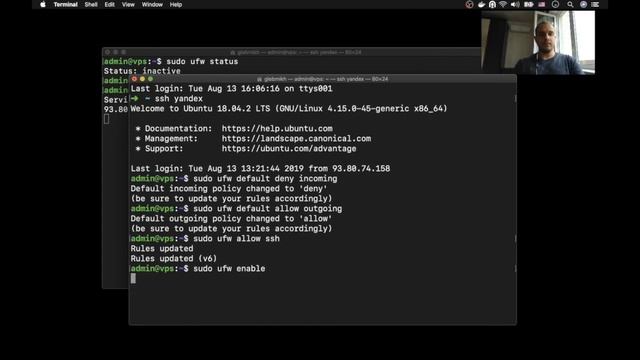Click 'Last login ... from 93.80.74.158' line
Screen dimensions: 640x360
coord(260,169)
